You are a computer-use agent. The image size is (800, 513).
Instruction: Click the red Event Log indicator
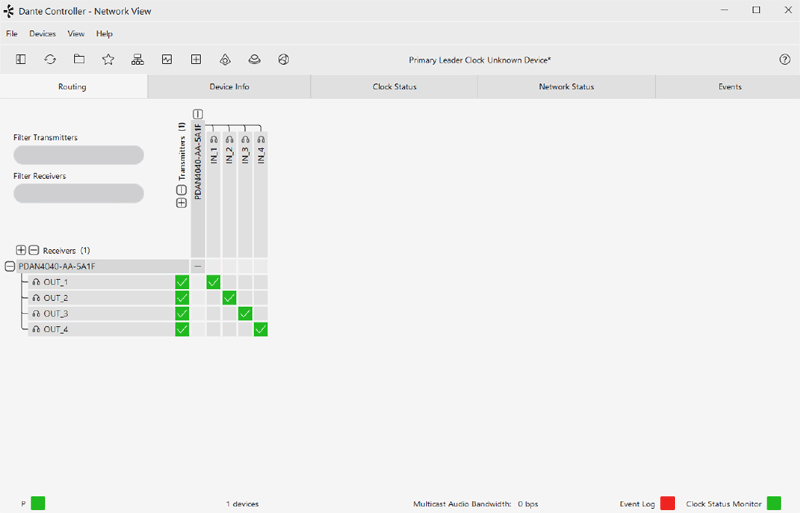pos(667,503)
